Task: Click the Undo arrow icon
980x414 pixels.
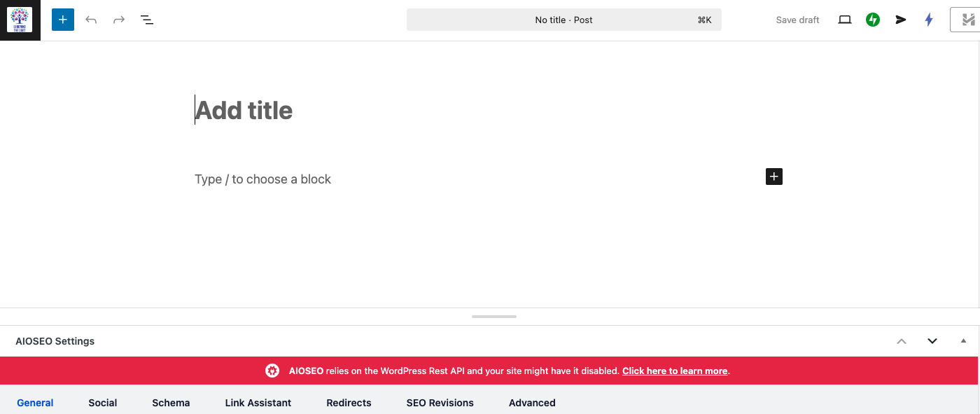Action: point(91,20)
